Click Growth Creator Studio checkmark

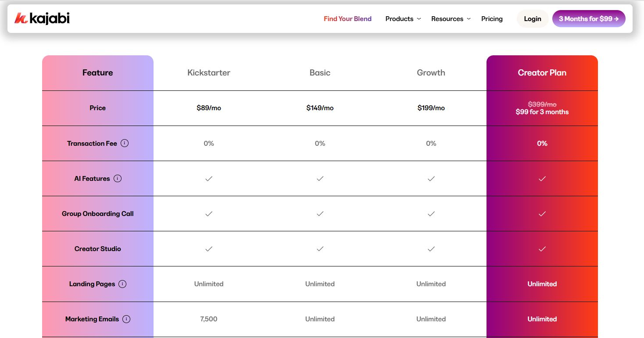(431, 249)
